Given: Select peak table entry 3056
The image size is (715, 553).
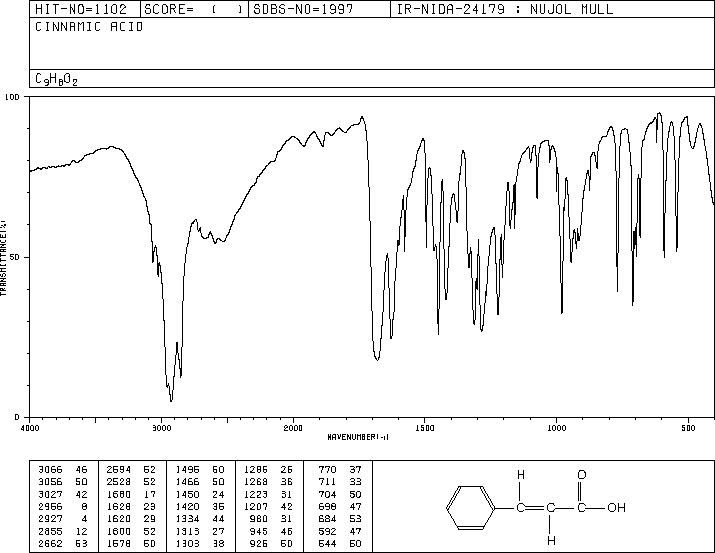Looking at the screenshot, I should (50, 481).
